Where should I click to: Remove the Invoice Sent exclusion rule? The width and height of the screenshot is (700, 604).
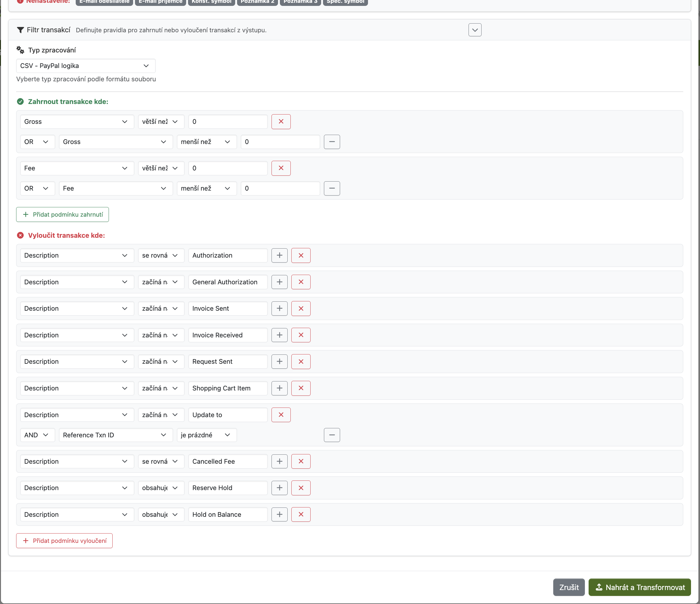pos(300,308)
